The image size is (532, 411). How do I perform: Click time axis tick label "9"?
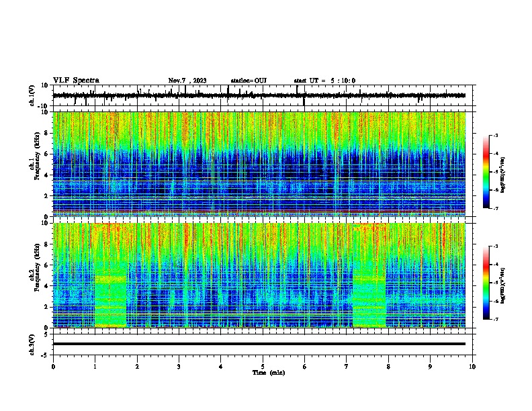click(430, 367)
